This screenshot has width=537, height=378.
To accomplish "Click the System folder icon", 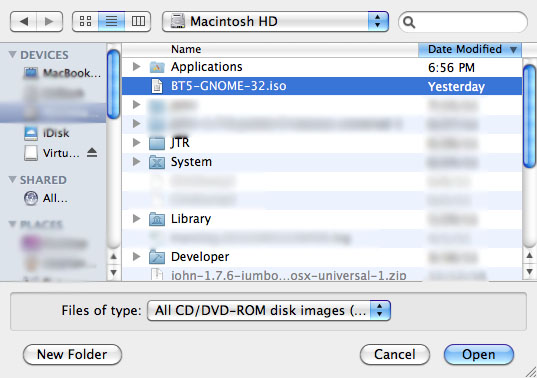I will 157,162.
